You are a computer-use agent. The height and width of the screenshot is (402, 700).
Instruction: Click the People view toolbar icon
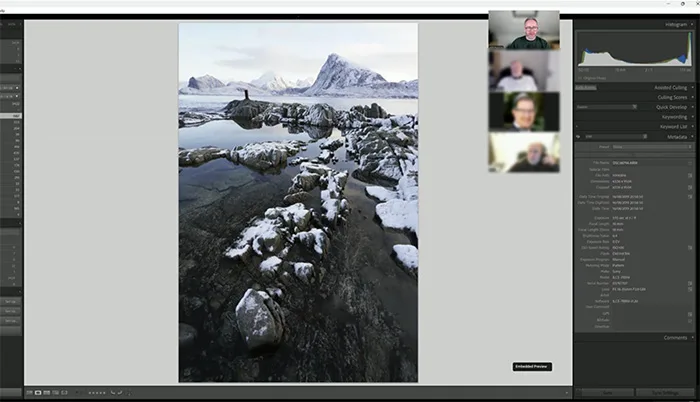point(65,393)
